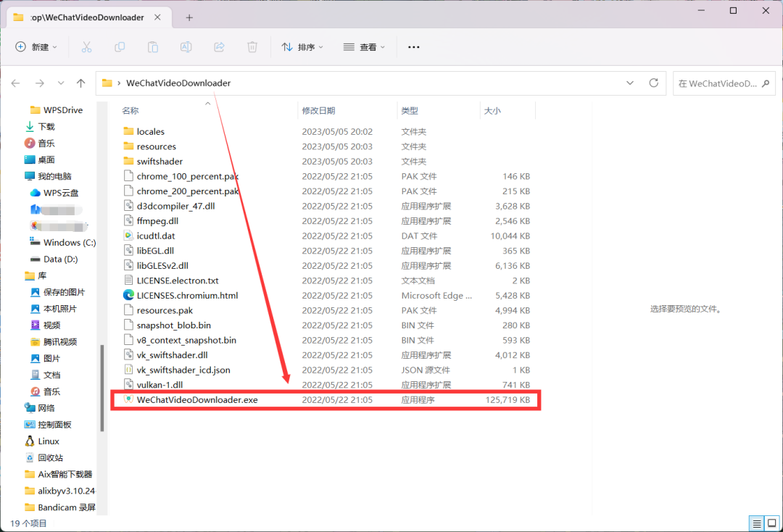Image resolution: width=783 pixels, height=532 pixels.
Task: Expand the address bar history chevron
Action: [630, 83]
